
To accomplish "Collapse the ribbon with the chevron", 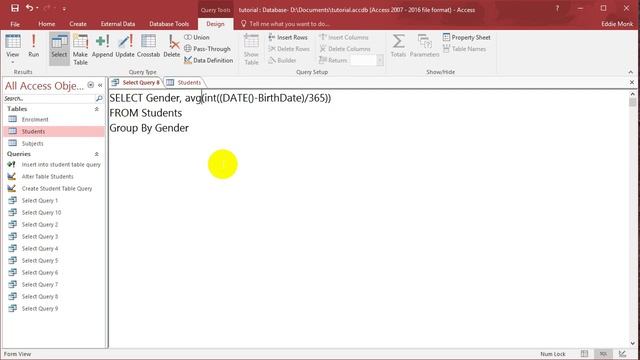I will 631,72.
